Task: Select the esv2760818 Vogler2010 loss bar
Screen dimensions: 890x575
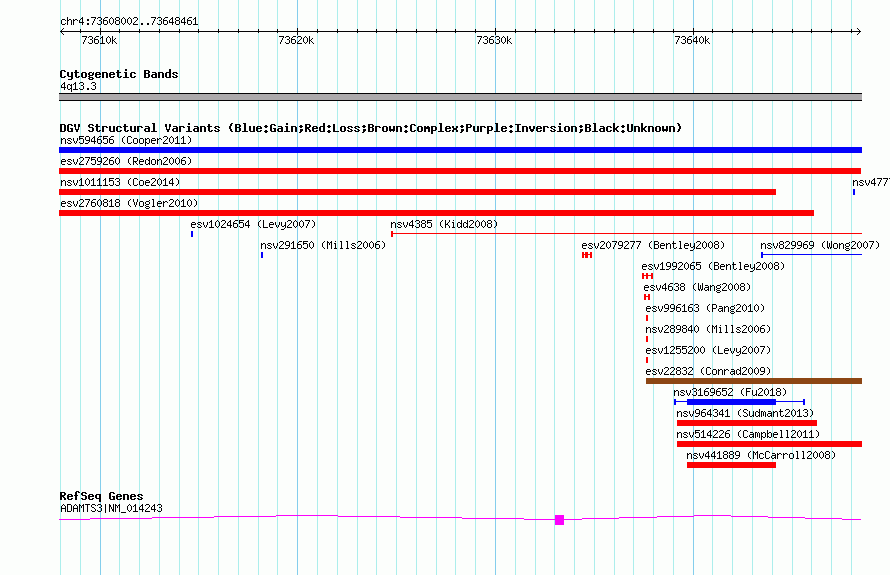Action: [436, 213]
